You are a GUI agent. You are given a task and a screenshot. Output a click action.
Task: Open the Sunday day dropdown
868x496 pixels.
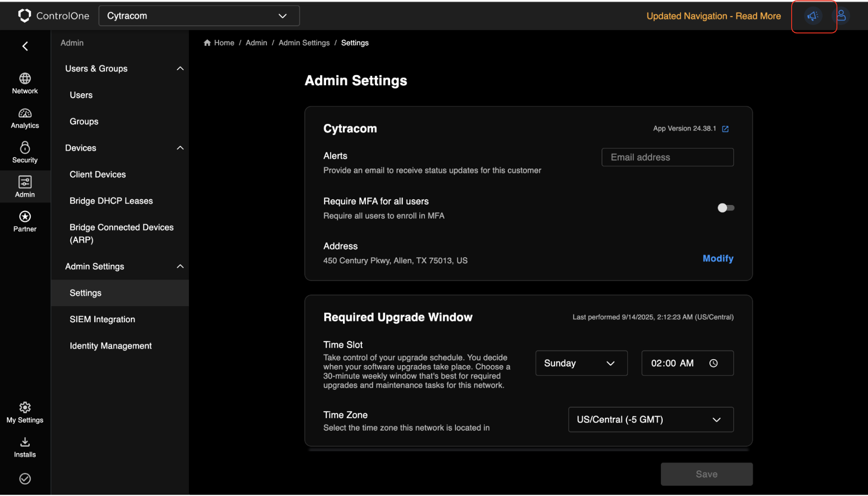pyautogui.click(x=581, y=363)
